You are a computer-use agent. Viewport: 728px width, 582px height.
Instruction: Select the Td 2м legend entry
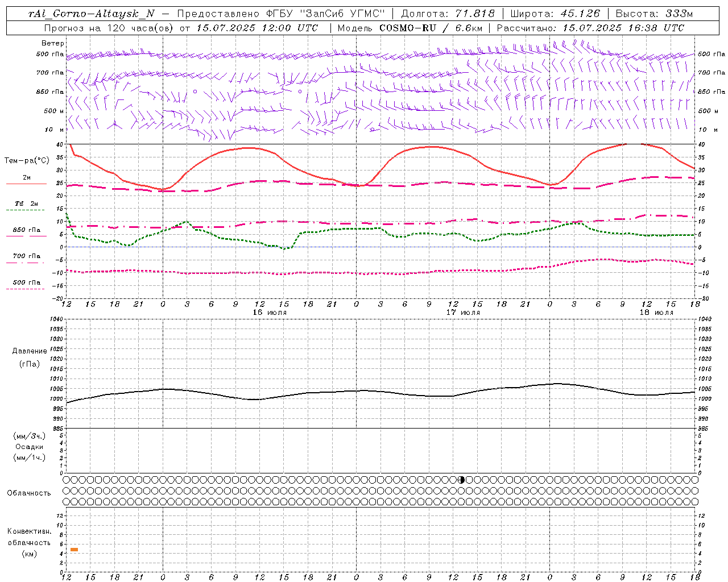click(27, 203)
